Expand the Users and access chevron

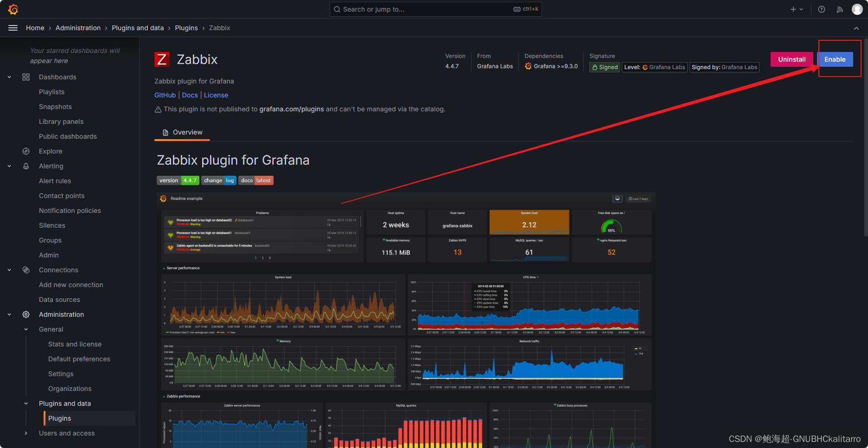[26, 433]
